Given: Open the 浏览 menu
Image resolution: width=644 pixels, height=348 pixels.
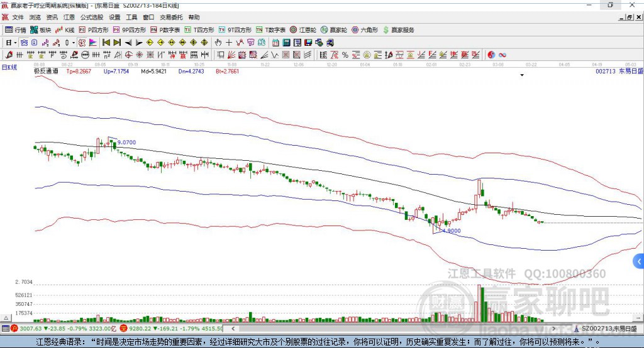Looking at the screenshot, I should click(35, 17).
